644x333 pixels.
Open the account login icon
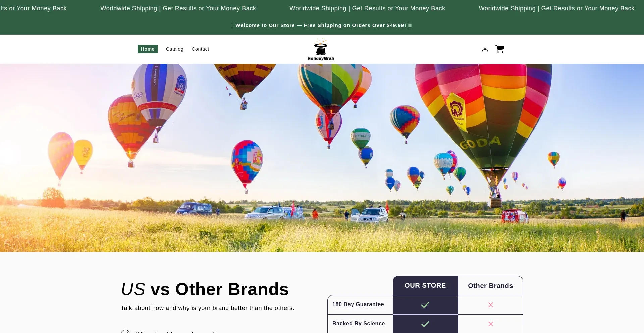coord(485,49)
